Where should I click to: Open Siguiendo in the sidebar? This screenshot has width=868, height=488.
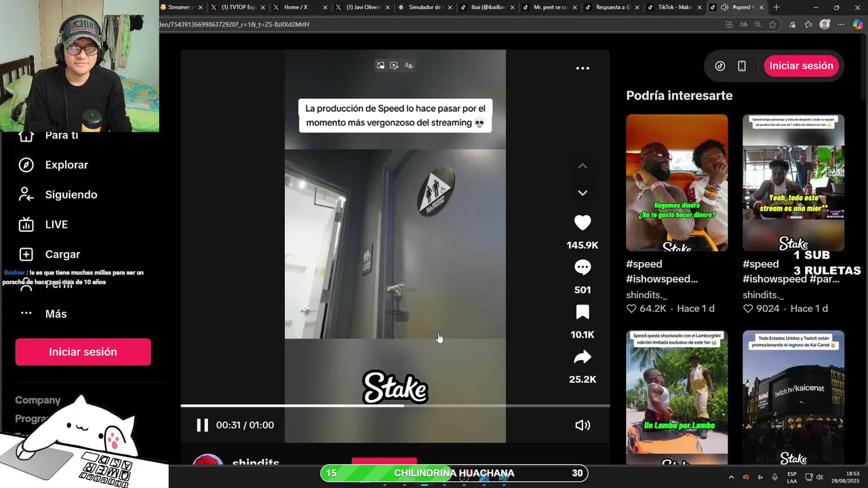tap(71, 195)
